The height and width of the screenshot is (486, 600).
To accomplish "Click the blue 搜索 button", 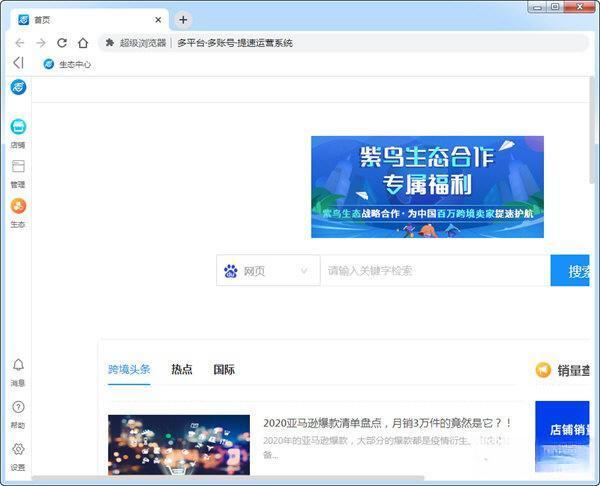I will pyautogui.click(x=570, y=271).
